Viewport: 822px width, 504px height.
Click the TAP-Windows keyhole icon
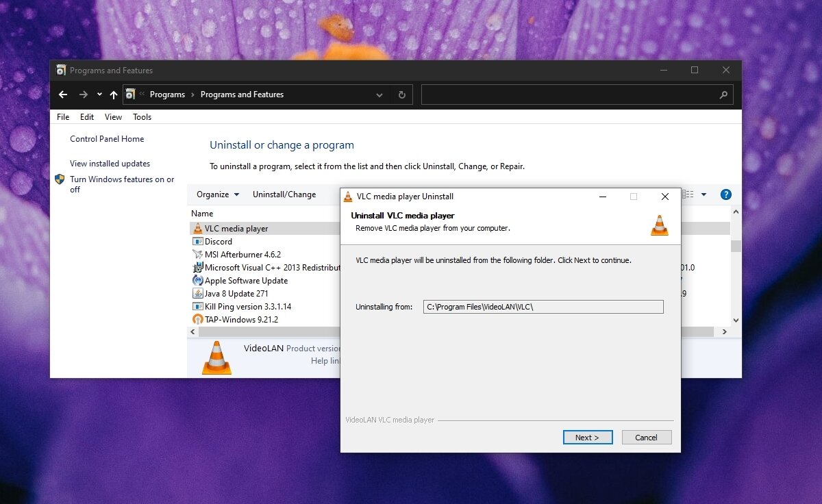coord(198,319)
